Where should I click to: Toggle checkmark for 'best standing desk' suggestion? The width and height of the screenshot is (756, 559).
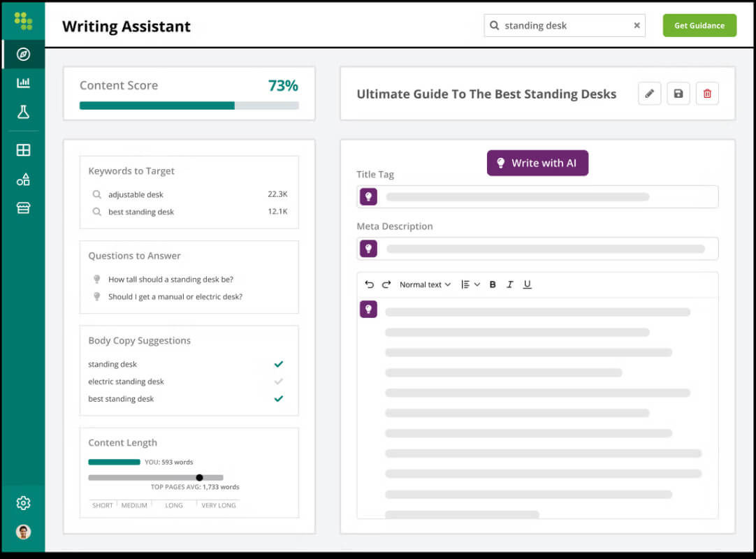[279, 399]
